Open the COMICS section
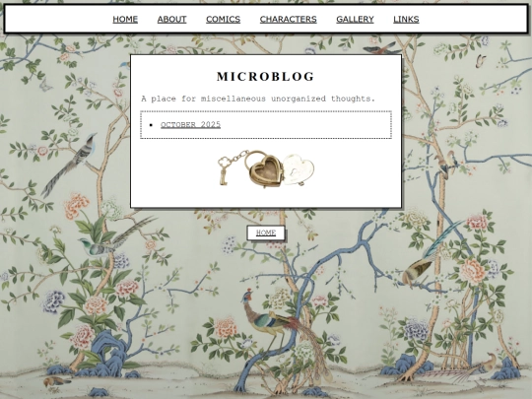This screenshot has width=532, height=399. 223,20
